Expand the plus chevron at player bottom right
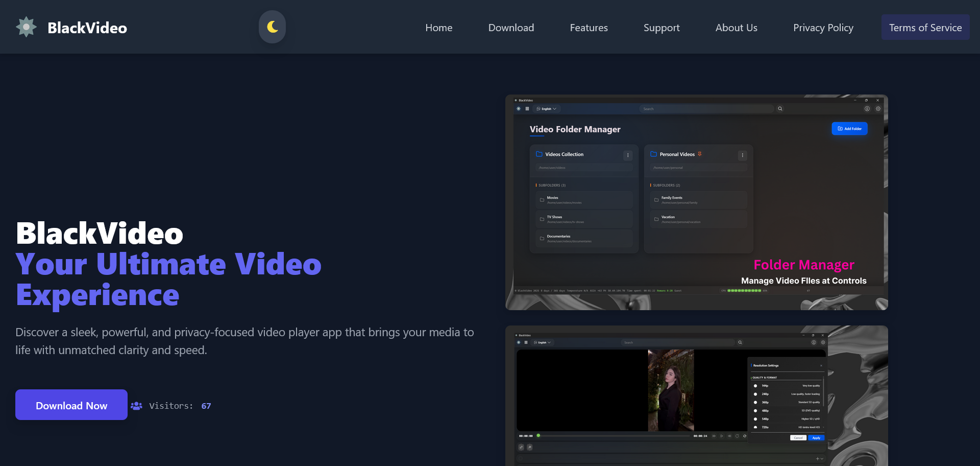980x466 pixels. (819, 459)
